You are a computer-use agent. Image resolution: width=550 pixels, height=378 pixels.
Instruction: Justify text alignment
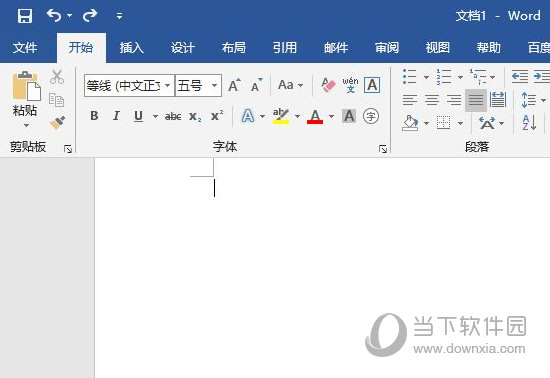point(476,100)
